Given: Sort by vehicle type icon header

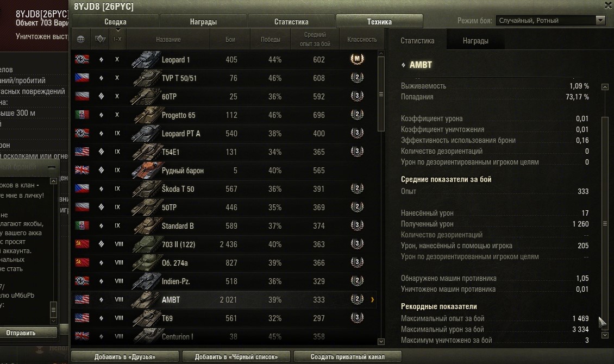Looking at the screenshot, I should (100, 39).
